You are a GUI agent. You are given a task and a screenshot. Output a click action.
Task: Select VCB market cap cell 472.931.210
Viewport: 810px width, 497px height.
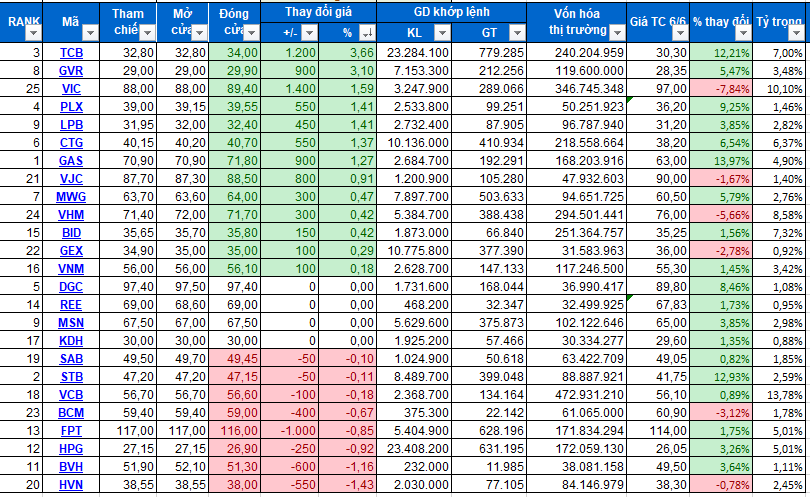tap(577, 395)
